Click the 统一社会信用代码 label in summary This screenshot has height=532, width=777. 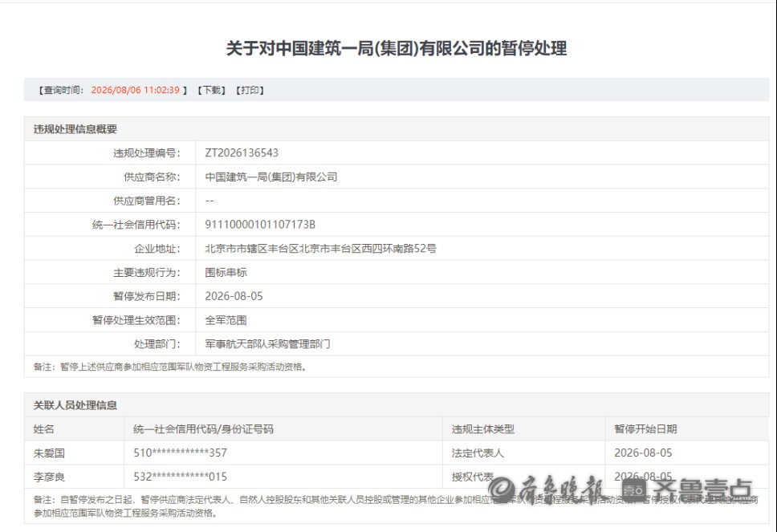pyautogui.click(x=136, y=225)
